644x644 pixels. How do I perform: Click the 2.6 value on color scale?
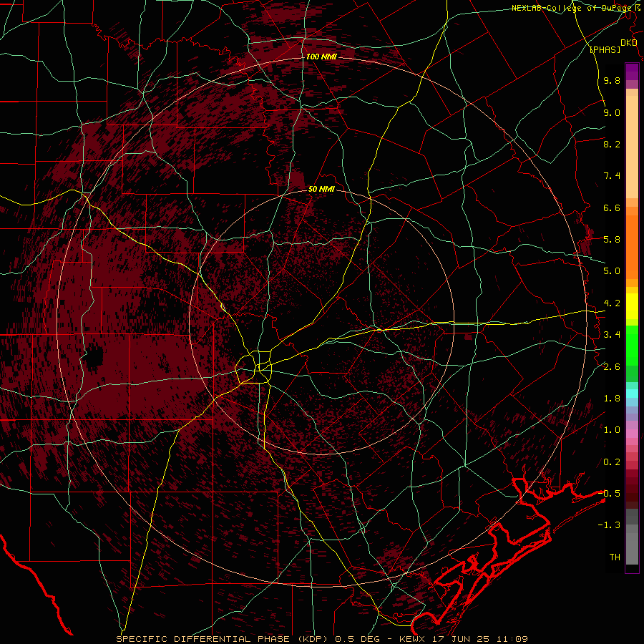pos(612,367)
